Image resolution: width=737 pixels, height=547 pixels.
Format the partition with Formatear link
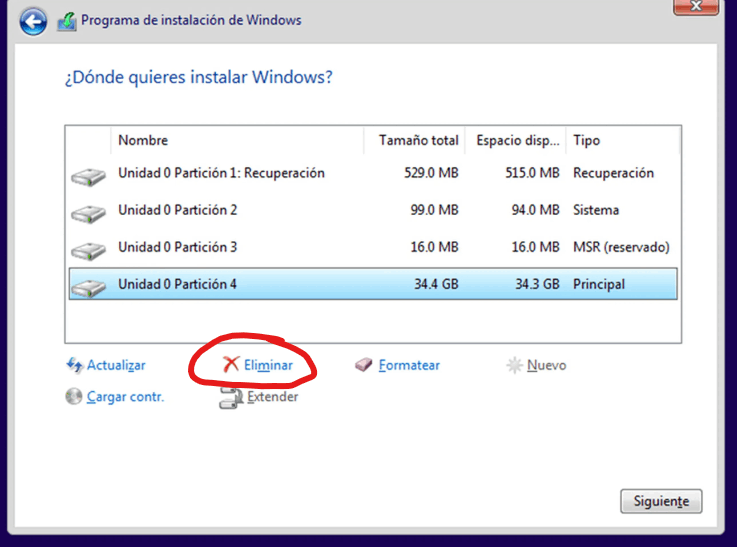(409, 365)
